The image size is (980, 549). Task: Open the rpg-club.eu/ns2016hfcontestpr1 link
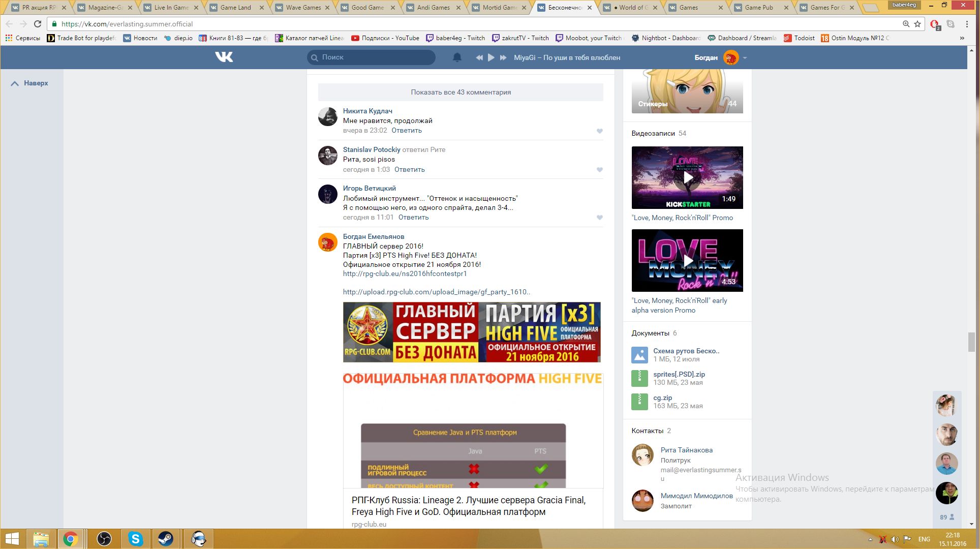click(405, 273)
